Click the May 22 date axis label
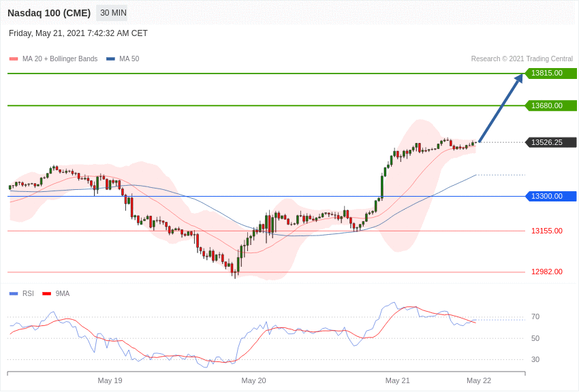Screen dimensions: 579x392 (479, 380)
